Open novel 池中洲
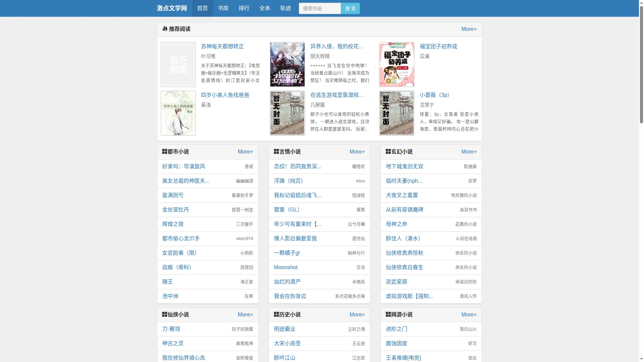This screenshot has height=362, width=644. coord(170,296)
